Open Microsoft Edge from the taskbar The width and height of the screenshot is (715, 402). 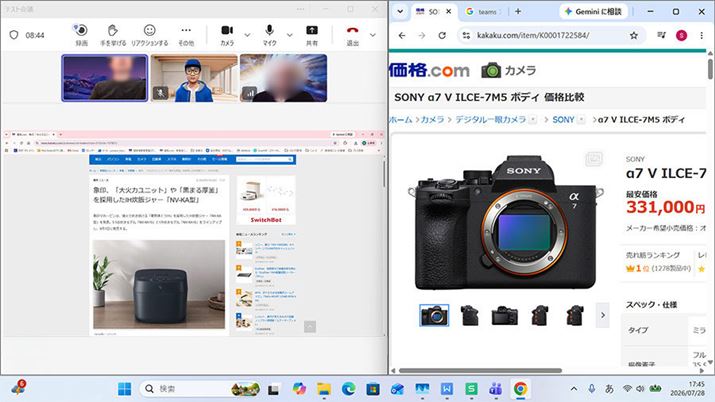click(348, 389)
